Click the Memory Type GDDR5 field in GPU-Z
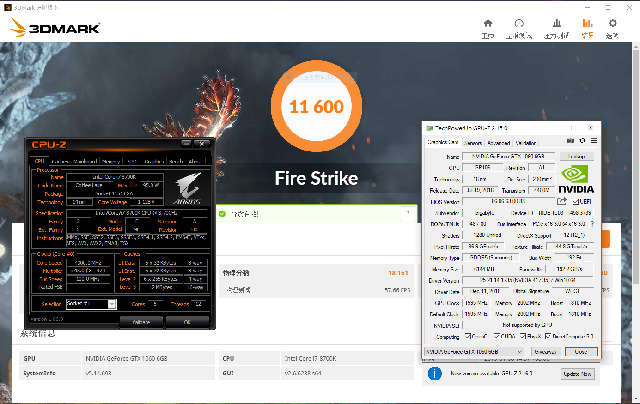This screenshot has height=404, width=640. coord(491,258)
